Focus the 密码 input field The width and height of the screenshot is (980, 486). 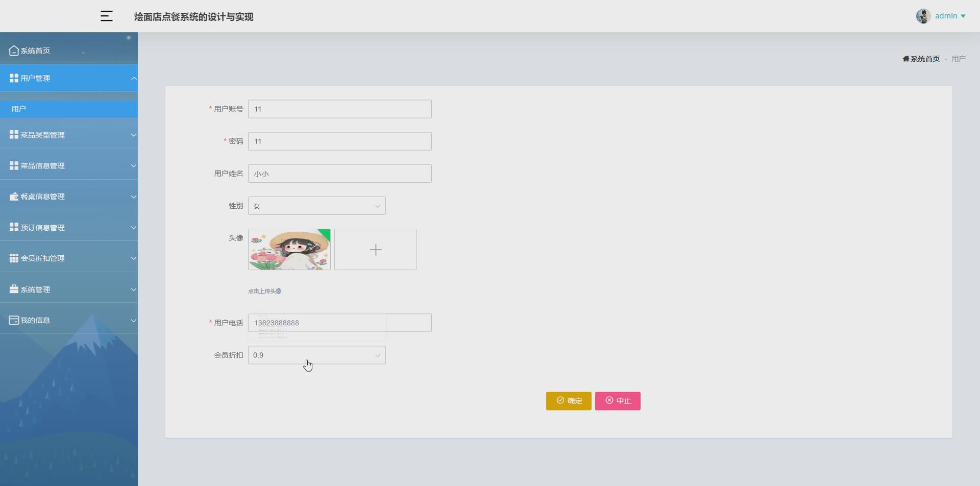(x=340, y=141)
